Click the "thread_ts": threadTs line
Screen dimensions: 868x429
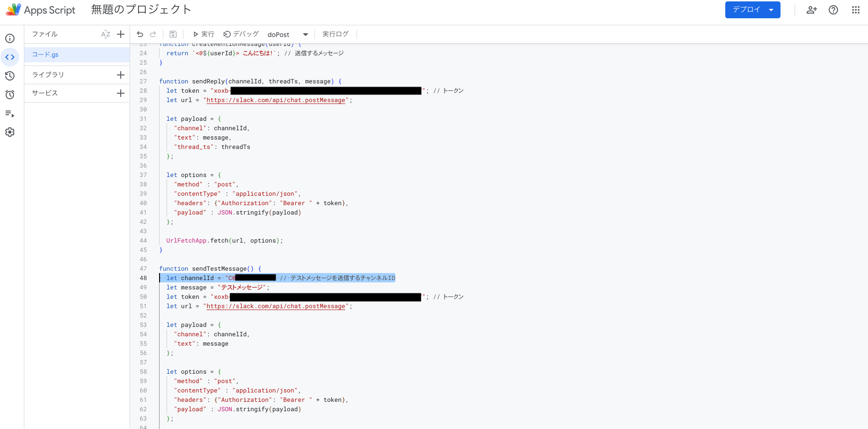coord(212,147)
